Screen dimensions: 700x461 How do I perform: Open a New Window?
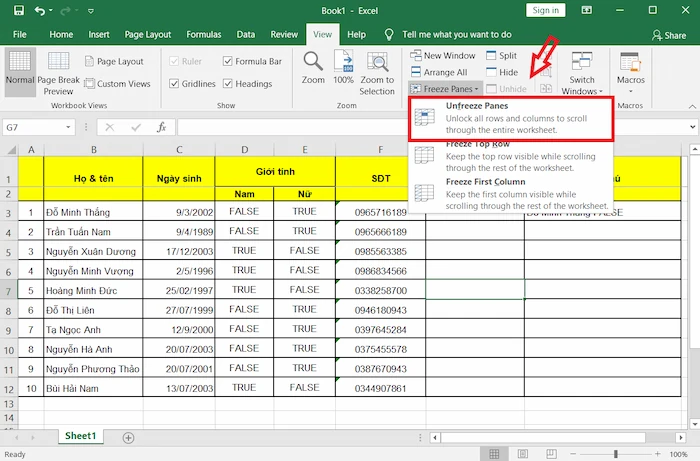pos(442,55)
